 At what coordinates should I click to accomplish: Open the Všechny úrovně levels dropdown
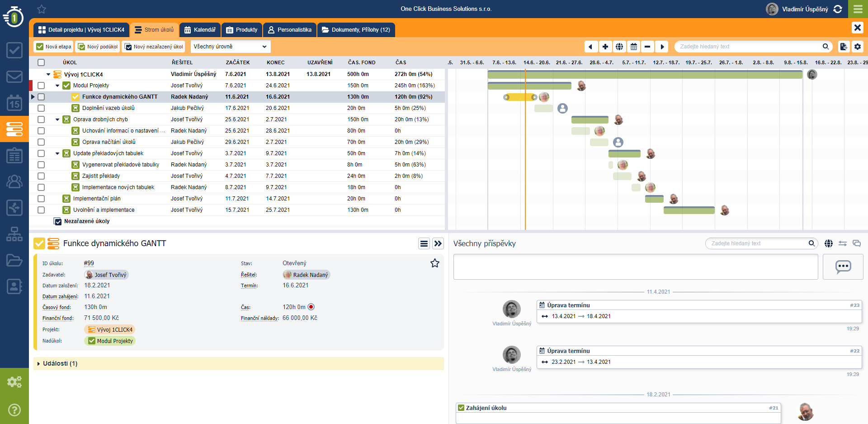click(231, 47)
